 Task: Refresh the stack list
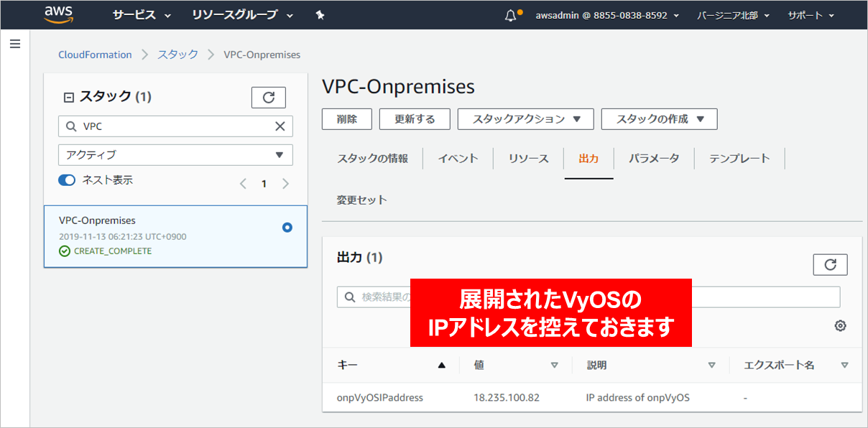click(x=268, y=97)
